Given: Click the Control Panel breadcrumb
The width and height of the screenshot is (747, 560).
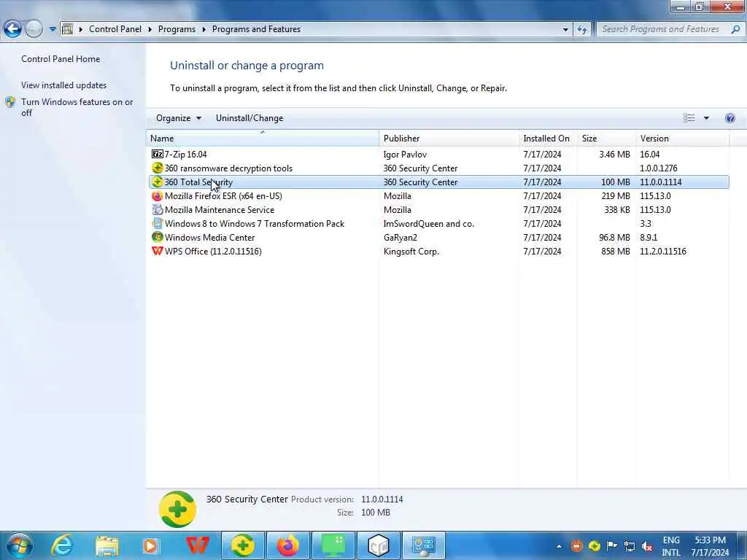Looking at the screenshot, I should (115, 29).
